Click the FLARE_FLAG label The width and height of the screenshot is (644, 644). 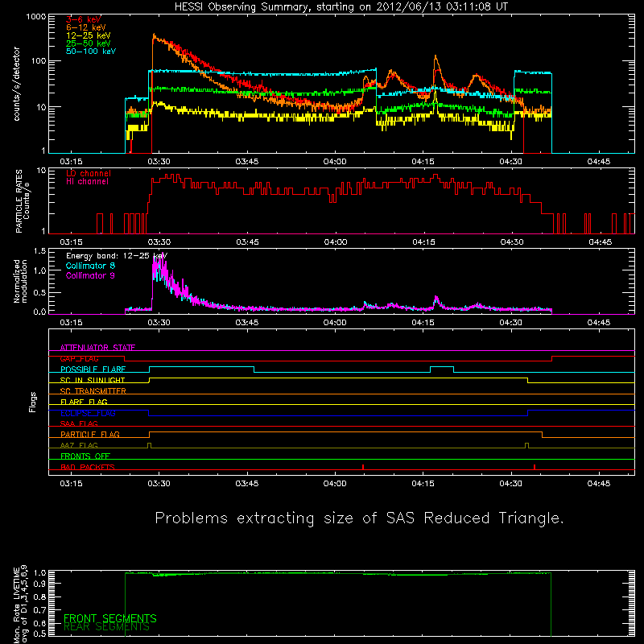pos(84,402)
